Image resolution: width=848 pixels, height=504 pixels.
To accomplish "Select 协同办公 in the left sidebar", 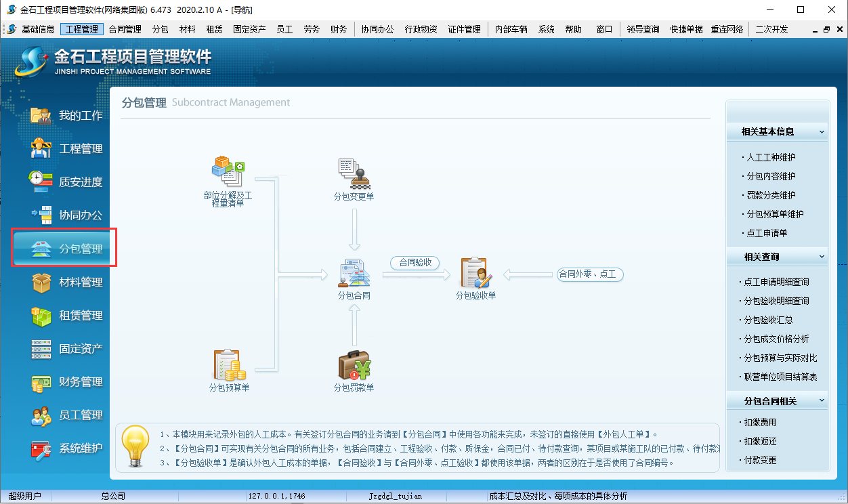I will pyautogui.click(x=66, y=215).
